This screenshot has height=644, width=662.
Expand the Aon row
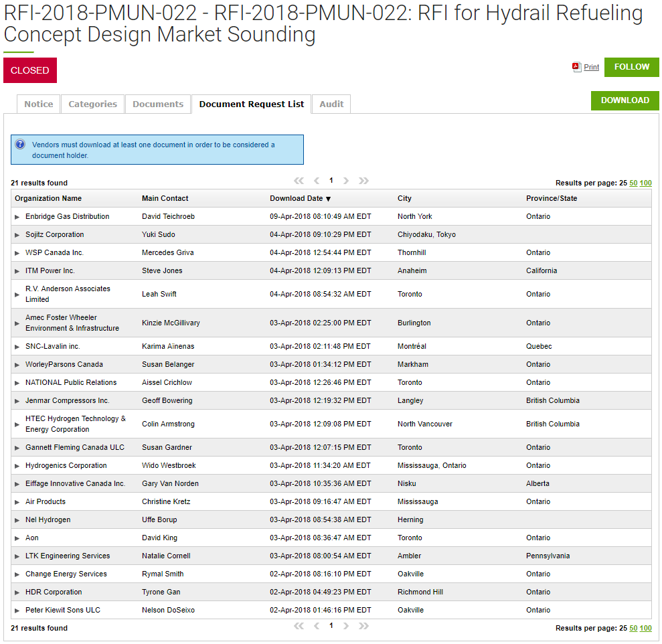[17, 538]
